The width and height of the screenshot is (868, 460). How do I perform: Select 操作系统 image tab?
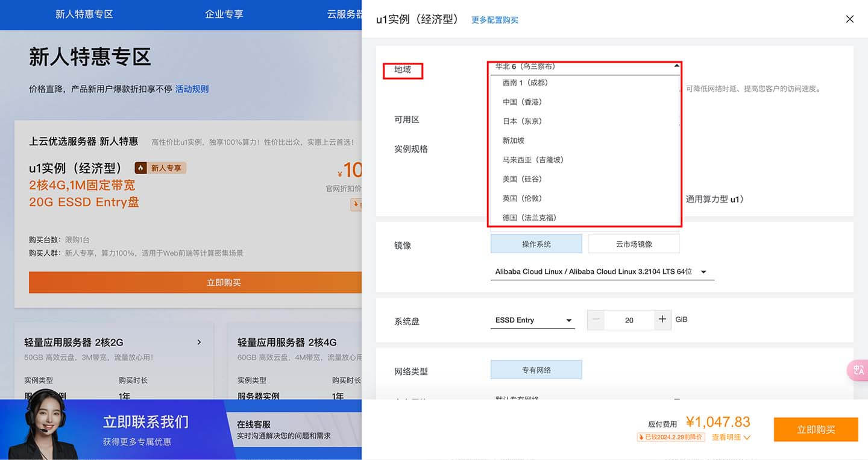tap(536, 244)
